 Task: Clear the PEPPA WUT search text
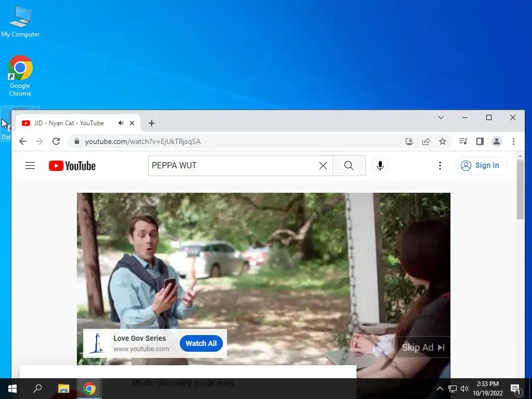coord(323,166)
